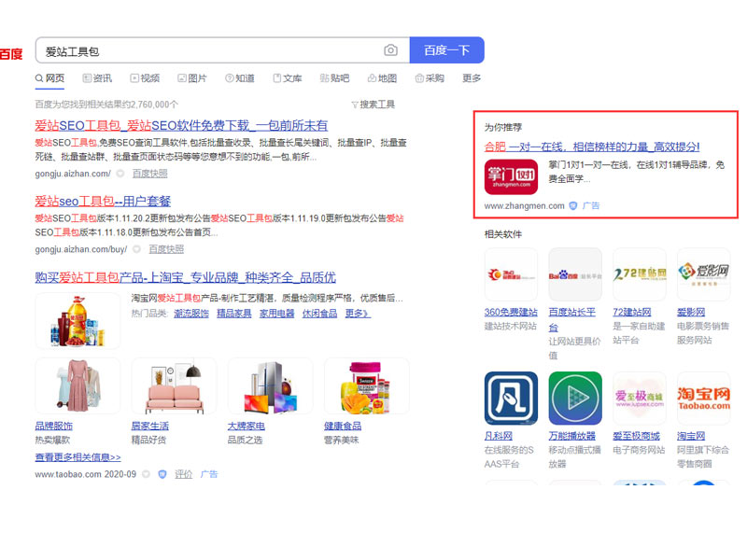This screenshot has width=747, height=560.
Task: Open the 居家生活 pink sofa thumbnail
Action: point(174,385)
